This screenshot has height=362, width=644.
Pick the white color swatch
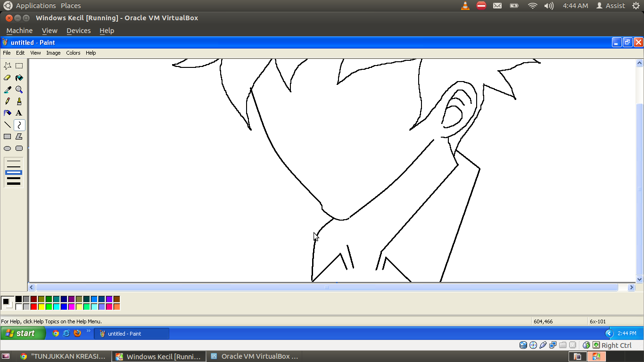(x=18, y=306)
